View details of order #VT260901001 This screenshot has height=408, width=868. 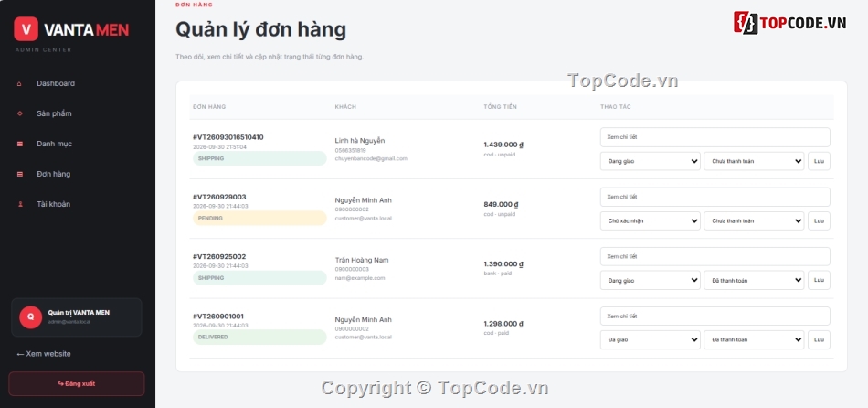pyautogui.click(x=715, y=316)
